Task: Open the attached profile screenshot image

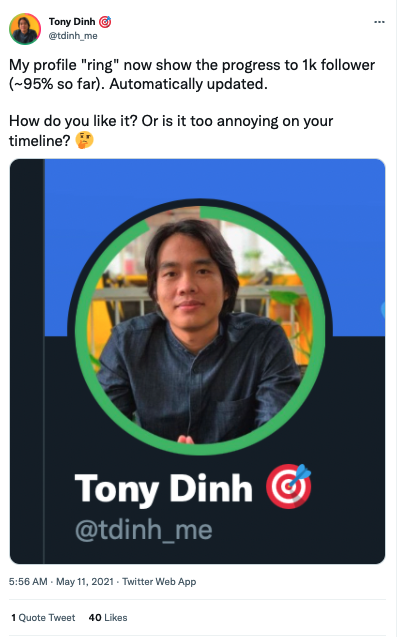Action: pos(197,361)
